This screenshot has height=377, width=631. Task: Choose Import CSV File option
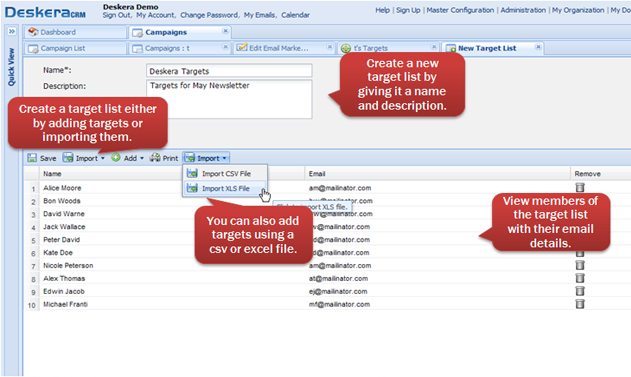225,173
